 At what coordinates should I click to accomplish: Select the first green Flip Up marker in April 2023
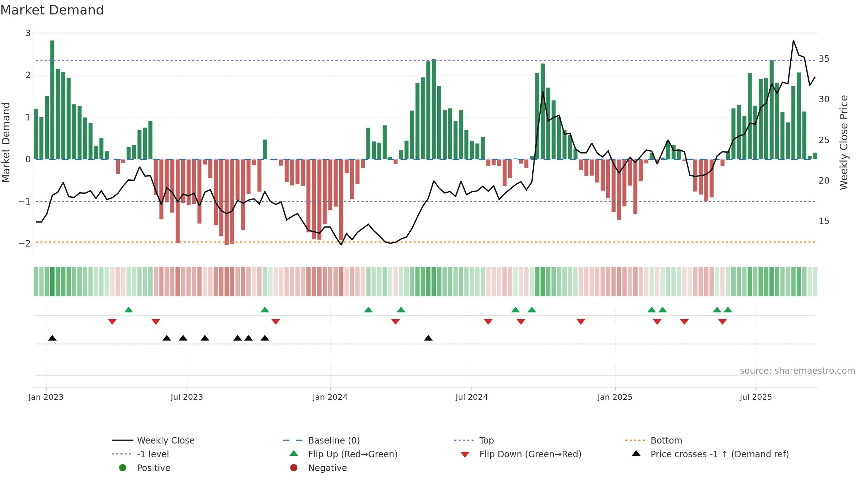129,310
